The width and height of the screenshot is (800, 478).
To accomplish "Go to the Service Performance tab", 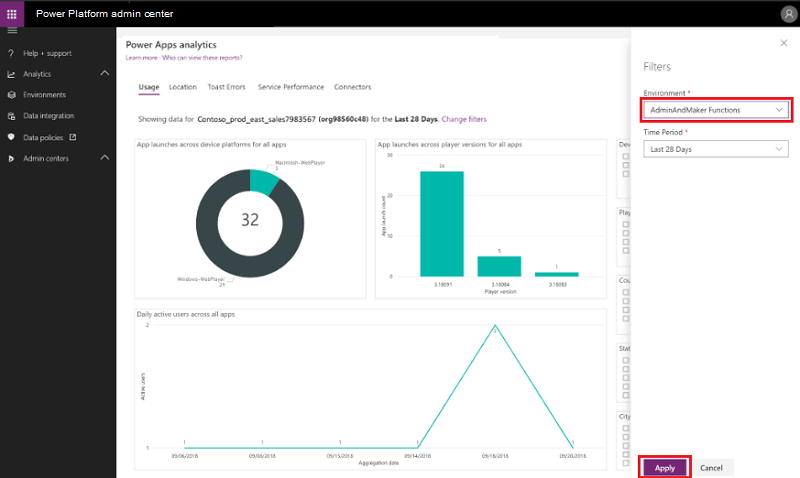I will 291,87.
